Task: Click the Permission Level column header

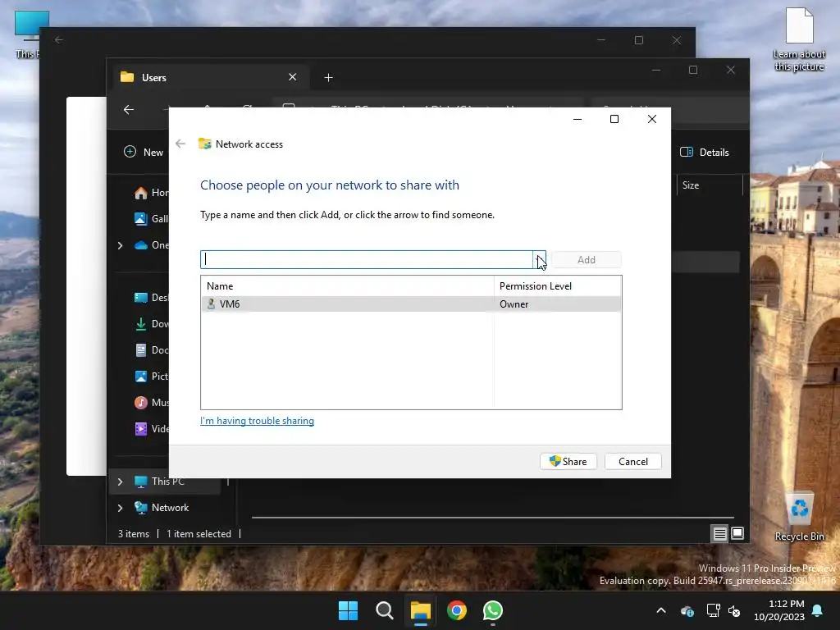Action: [557, 286]
